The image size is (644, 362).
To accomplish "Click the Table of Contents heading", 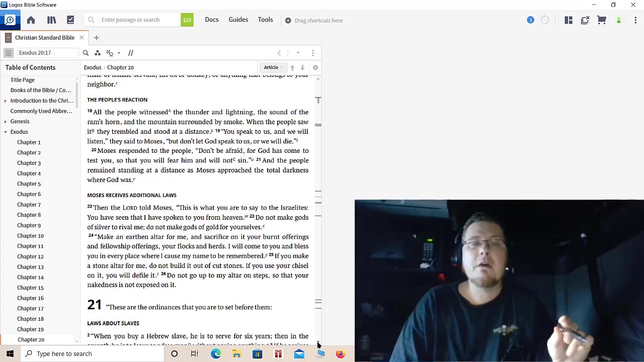I will (31, 67).
